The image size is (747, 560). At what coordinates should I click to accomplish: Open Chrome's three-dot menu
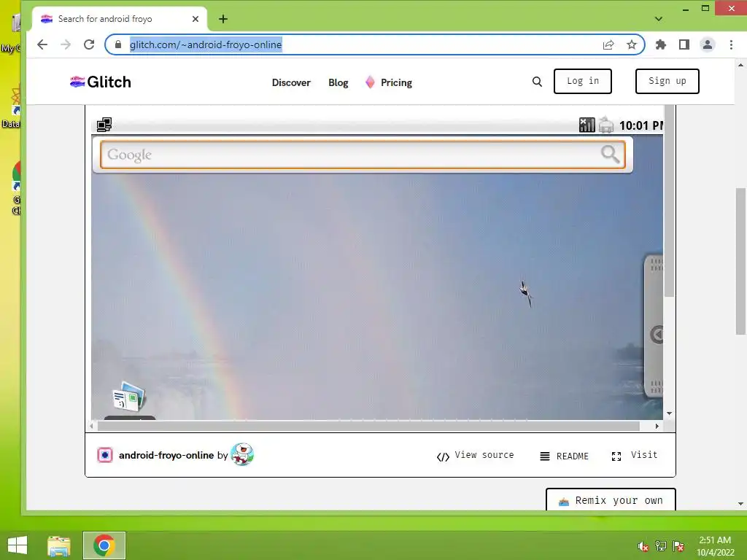click(x=731, y=44)
